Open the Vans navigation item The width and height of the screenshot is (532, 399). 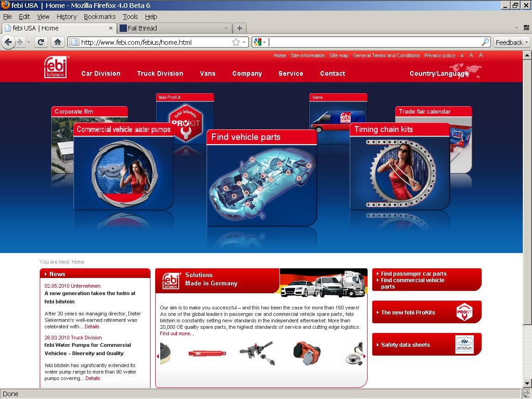pos(208,73)
